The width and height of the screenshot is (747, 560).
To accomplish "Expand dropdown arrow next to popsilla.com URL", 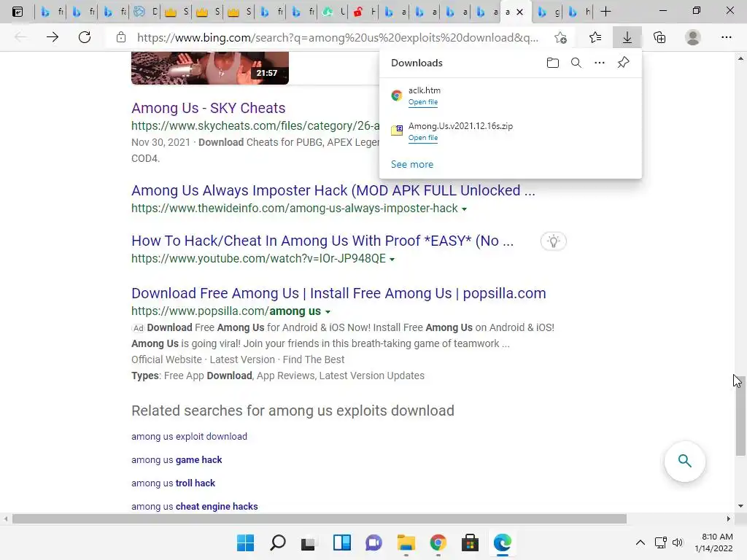I will coord(328,312).
